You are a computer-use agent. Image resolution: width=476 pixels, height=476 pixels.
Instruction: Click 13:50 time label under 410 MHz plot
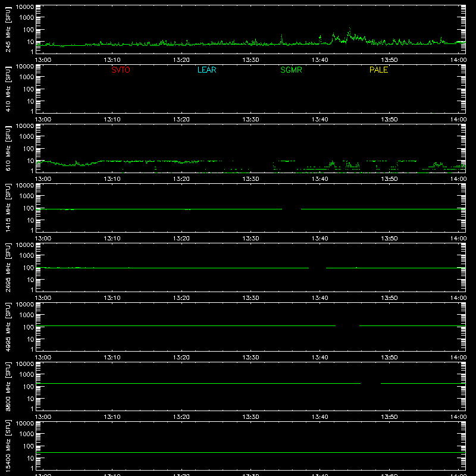(x=389, y=120)
